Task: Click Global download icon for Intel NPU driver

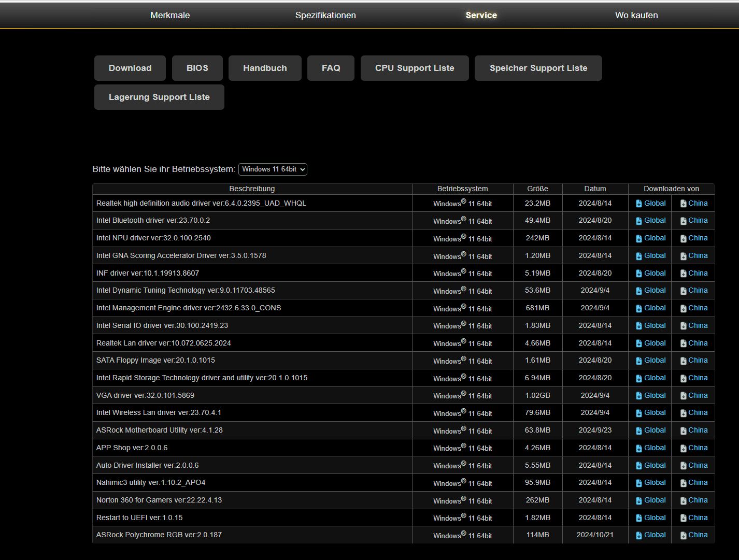Action: click(639, 238)
